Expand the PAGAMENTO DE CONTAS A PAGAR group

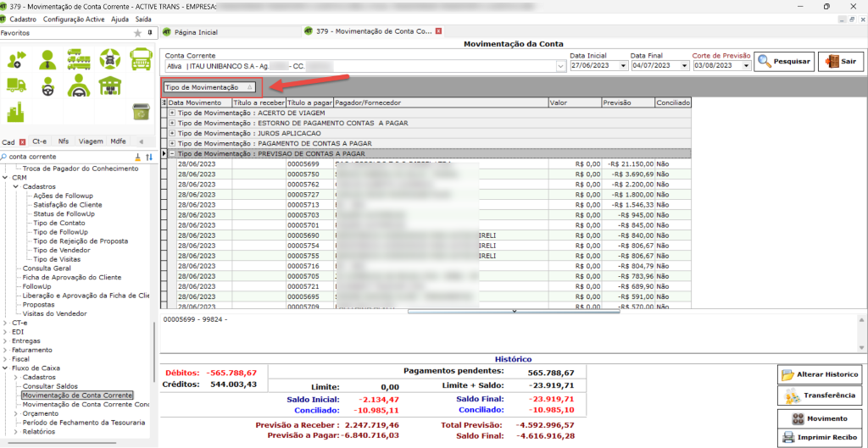tap(172, 143)
